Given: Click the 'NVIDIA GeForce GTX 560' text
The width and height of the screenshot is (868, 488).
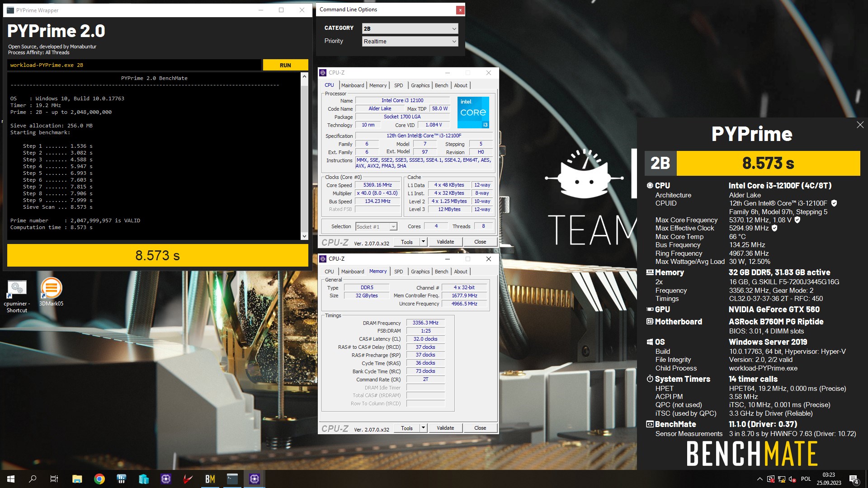Looking at the screenshot, I should (774, 310).
